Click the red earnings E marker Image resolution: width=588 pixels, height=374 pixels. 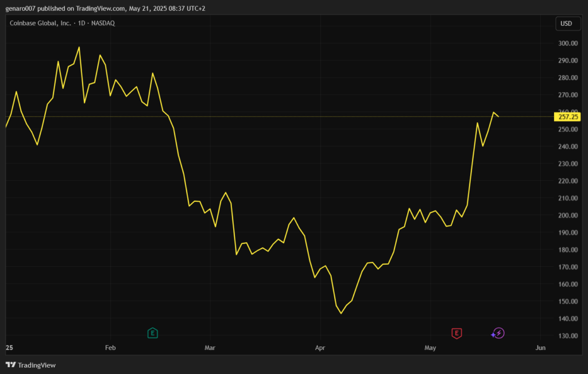[x=457, y=333]
